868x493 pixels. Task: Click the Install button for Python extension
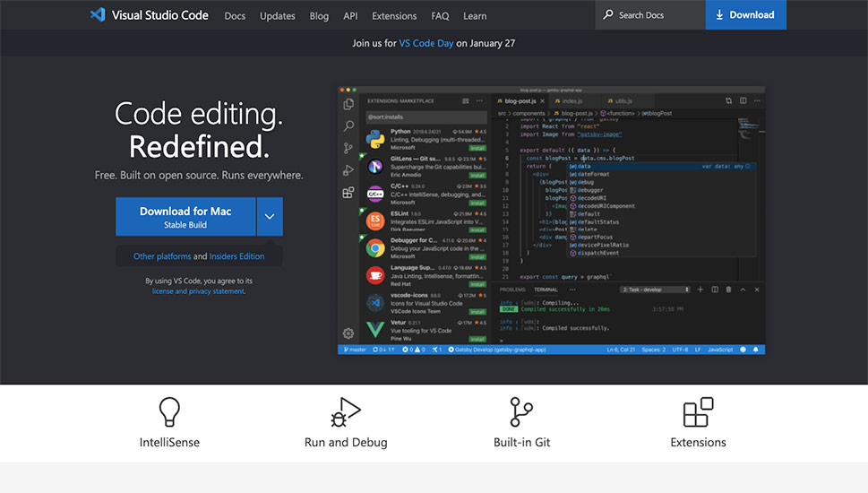[477, 149]
